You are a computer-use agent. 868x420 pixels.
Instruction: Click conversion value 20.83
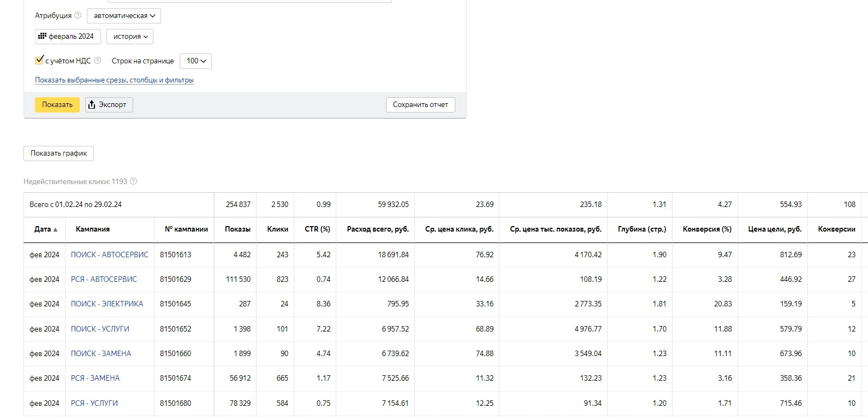(x=723, y=304)
